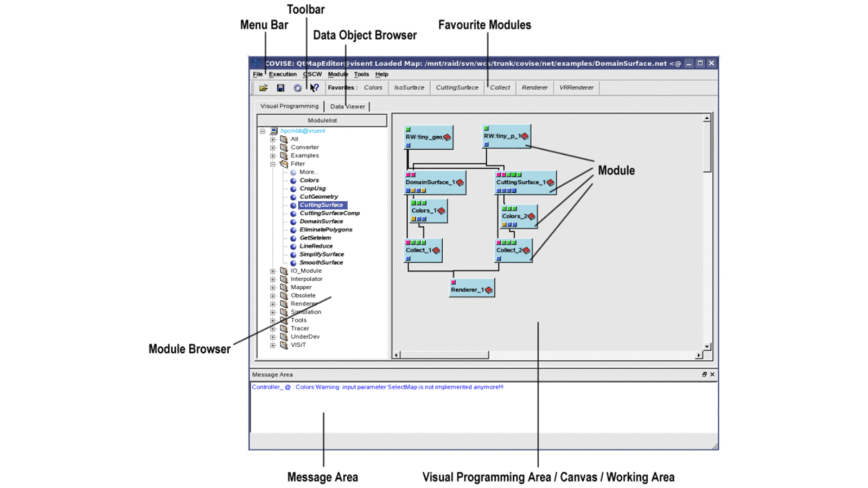
Task: Click the Modulelist header button
Action: point(322,121)
